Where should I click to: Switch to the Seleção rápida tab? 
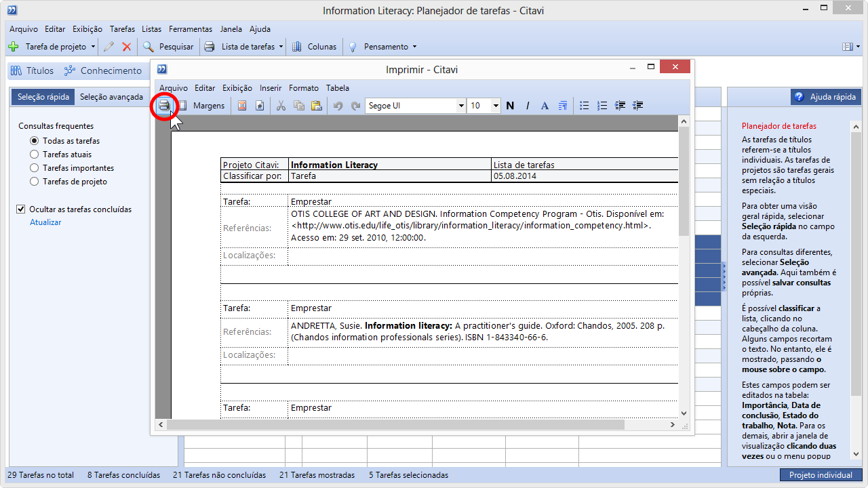coord(43,97)
